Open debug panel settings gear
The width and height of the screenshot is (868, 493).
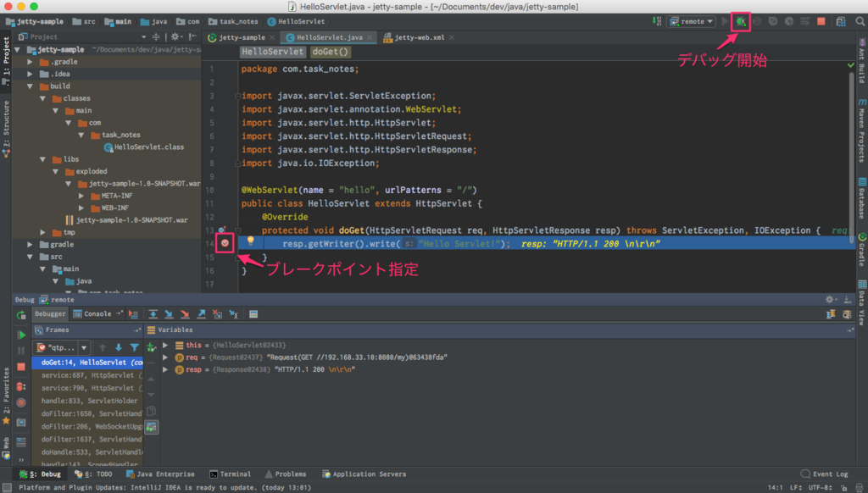pos(830,299)
